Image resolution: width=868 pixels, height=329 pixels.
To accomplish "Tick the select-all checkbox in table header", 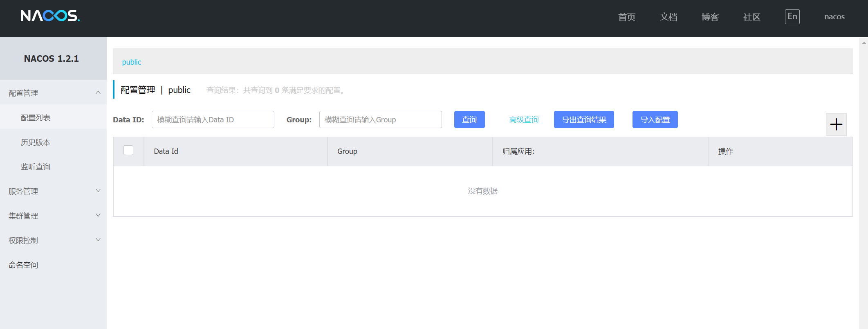I will pos(128,151).
